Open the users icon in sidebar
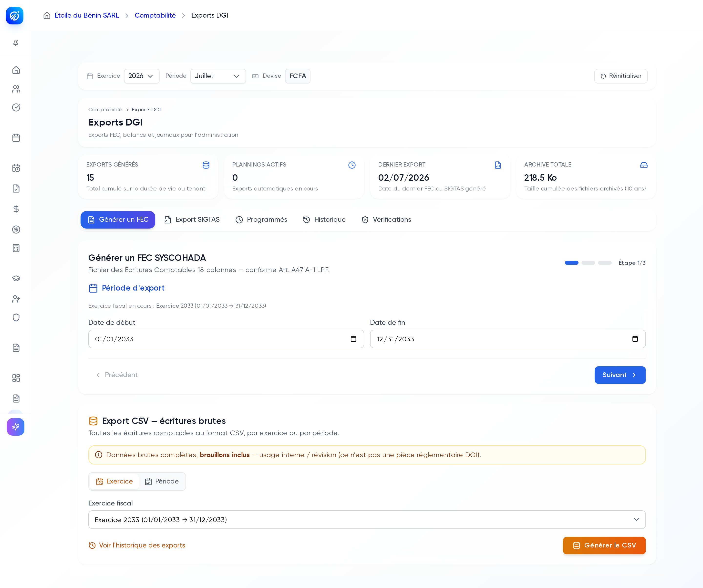The height and width of the screenshot is (588, 703). click(x=16, y=89)
